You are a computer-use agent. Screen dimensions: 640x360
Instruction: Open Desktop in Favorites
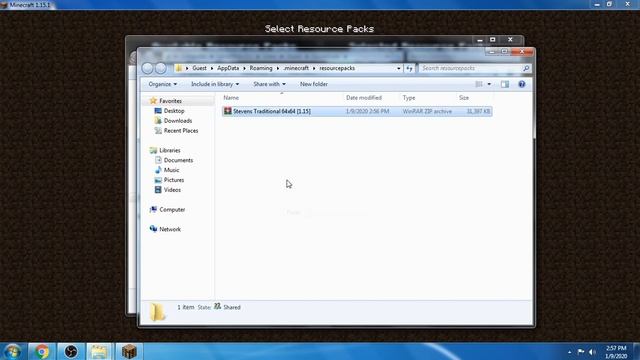pos(174,111)
